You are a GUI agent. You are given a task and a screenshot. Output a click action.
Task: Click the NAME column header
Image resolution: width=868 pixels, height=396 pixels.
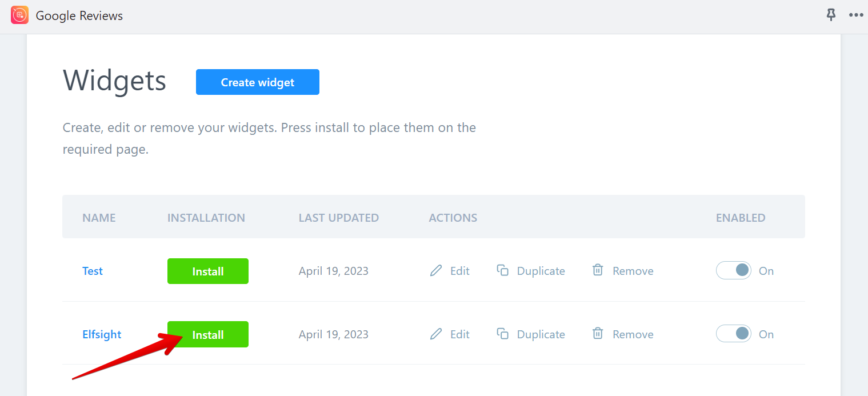99,217
